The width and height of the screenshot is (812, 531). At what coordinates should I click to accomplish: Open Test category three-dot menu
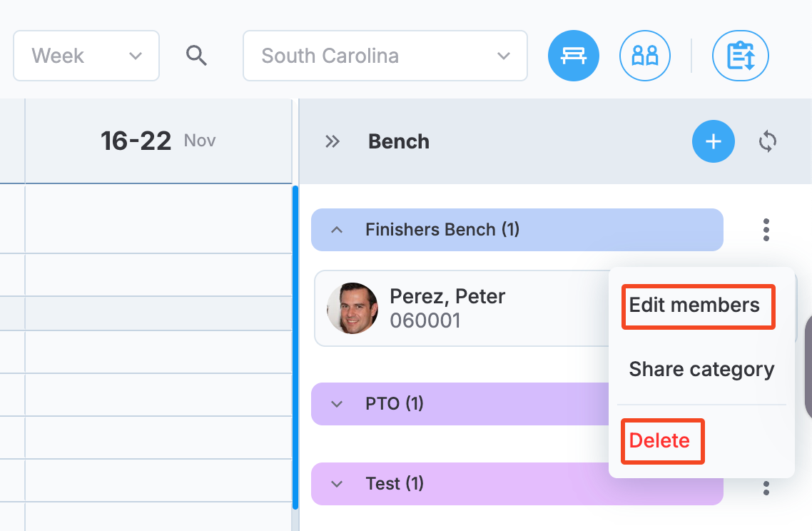pyautogui.click(x=766, y=487)
